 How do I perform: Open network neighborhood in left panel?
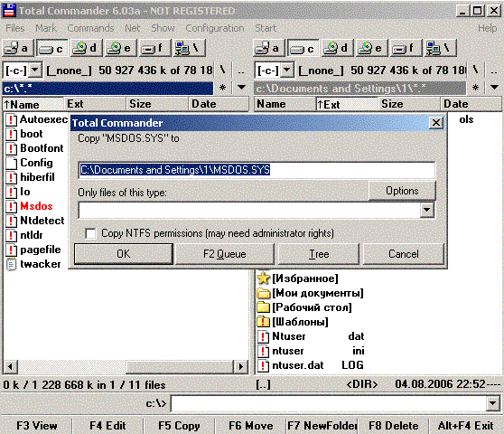(x=189, y=48)
